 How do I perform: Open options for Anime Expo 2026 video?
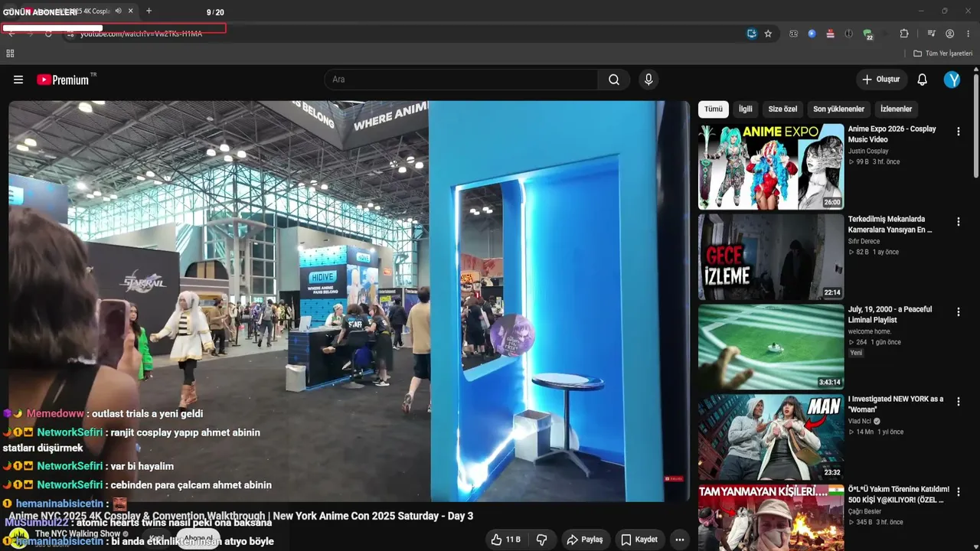(x=958, y=132)
